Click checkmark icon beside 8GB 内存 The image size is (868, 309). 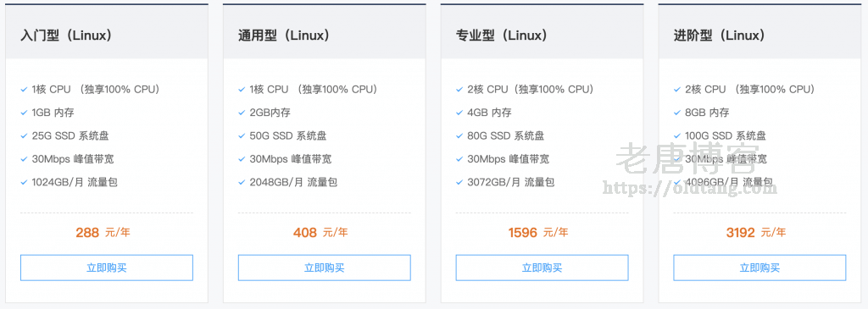tap(676, 113)
